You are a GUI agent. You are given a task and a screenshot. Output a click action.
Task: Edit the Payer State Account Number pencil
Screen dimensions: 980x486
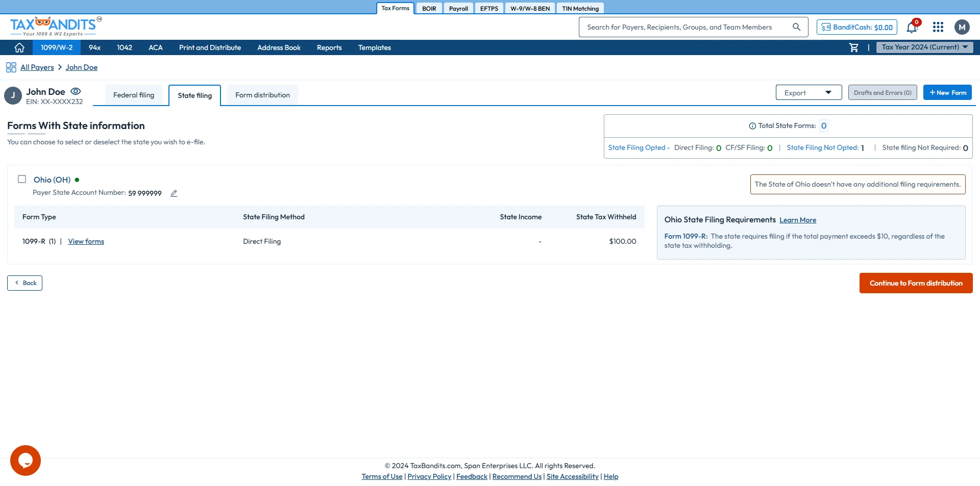(x=174, y=193)
